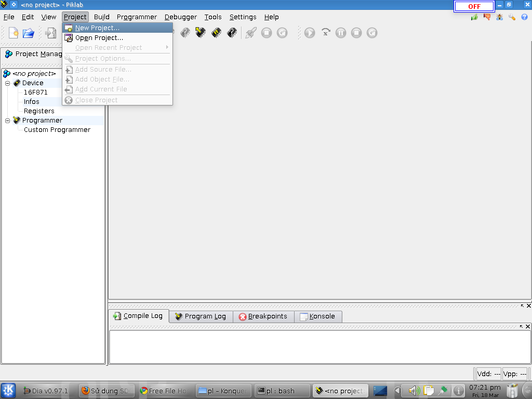
Task: Open the Debugger menu
Action: tap(180, 17)
